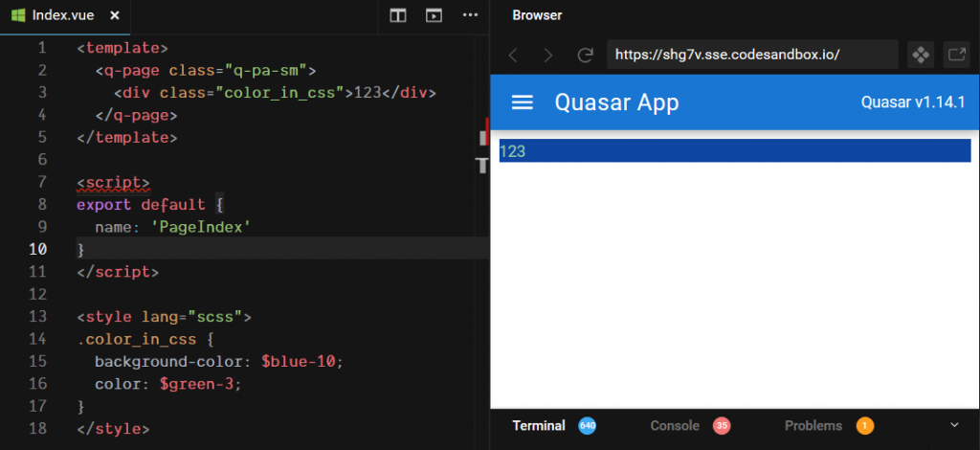Viewport: 980px width, 450px height.
Task: Click line number 14 in gutter
Action: [x=37, y=339]
